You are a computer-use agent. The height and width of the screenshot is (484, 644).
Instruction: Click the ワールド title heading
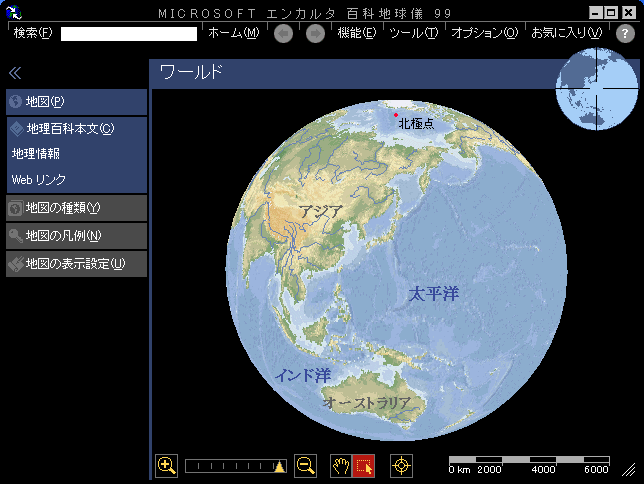(x=191, y=72)
